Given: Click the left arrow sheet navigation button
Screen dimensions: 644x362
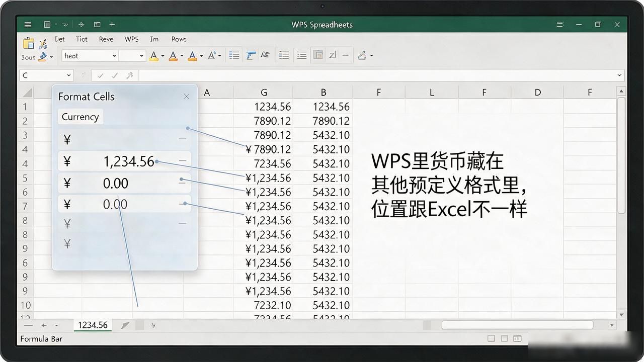Looking at the screenshot, I should click(44, 325).
